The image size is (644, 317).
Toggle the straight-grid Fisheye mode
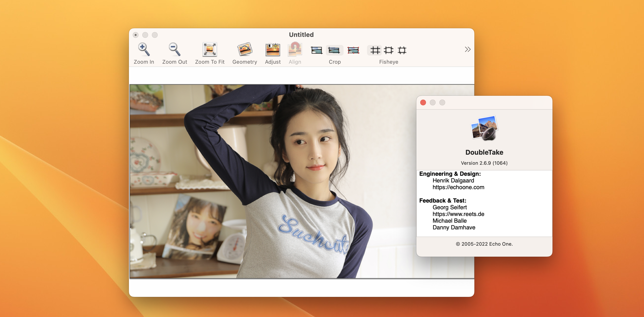(375, 50)
